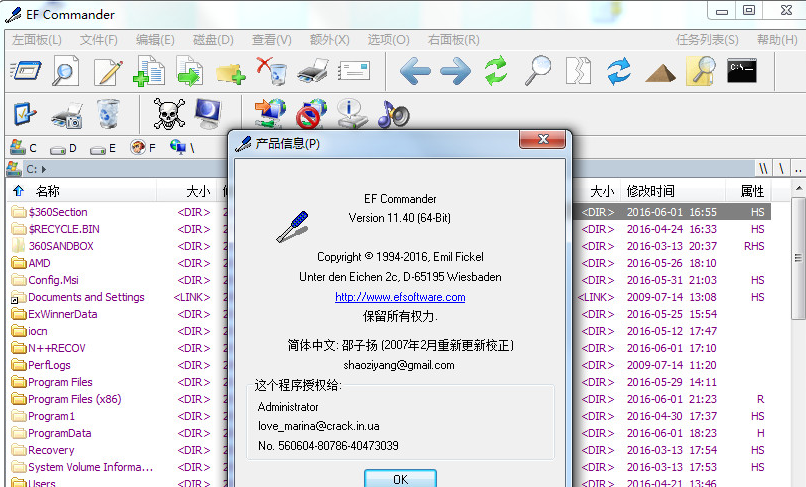806x487 pixels.
Task: Open the command prompt console icon
Action: click(x=742, y=71)
